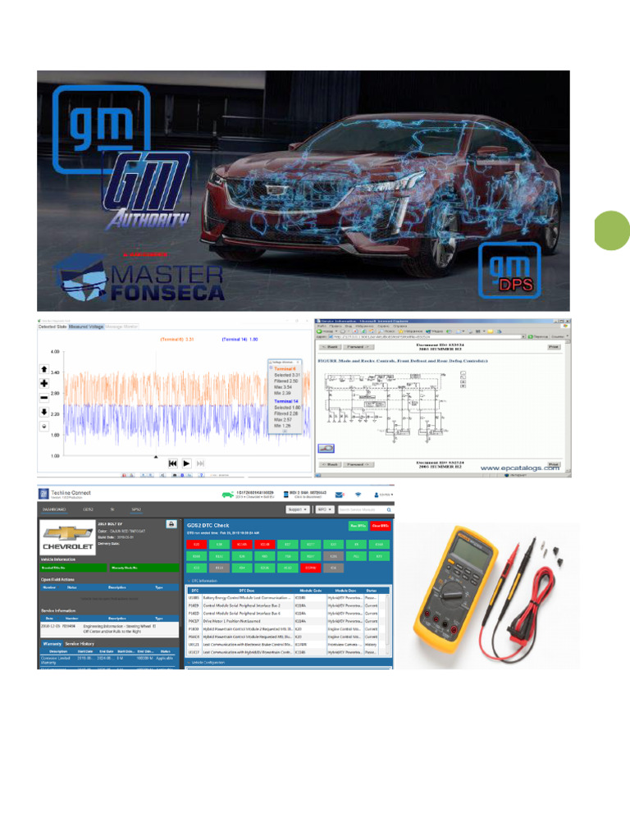
Task: Click the round reset icon below the down arrow
Action: click(44, 426)
